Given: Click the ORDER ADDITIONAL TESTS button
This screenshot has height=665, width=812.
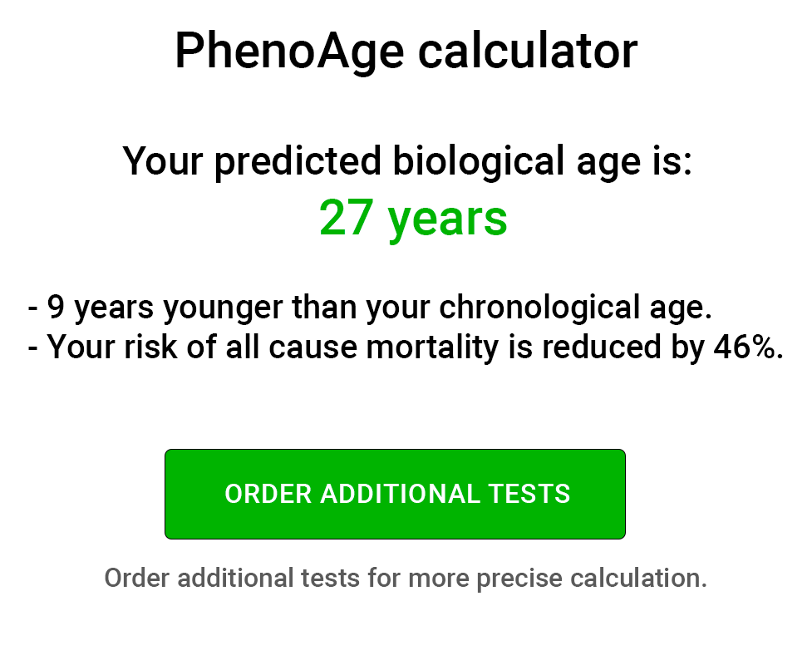Looking at the screenshot, I should [395, 494].
